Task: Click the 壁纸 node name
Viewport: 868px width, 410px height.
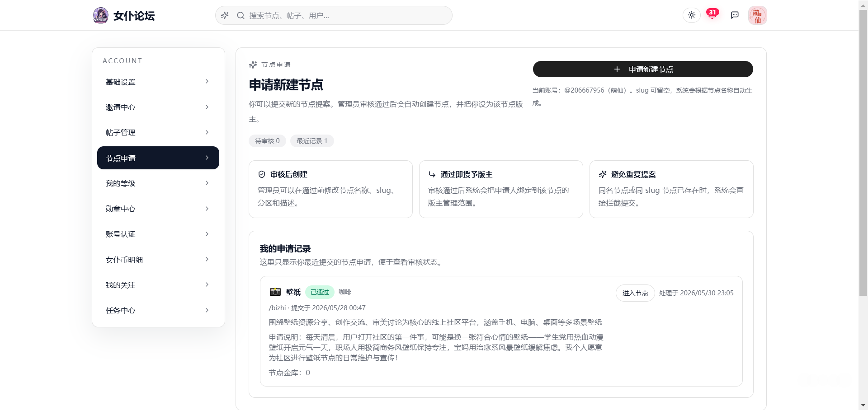Action: [x=293, y=292]
